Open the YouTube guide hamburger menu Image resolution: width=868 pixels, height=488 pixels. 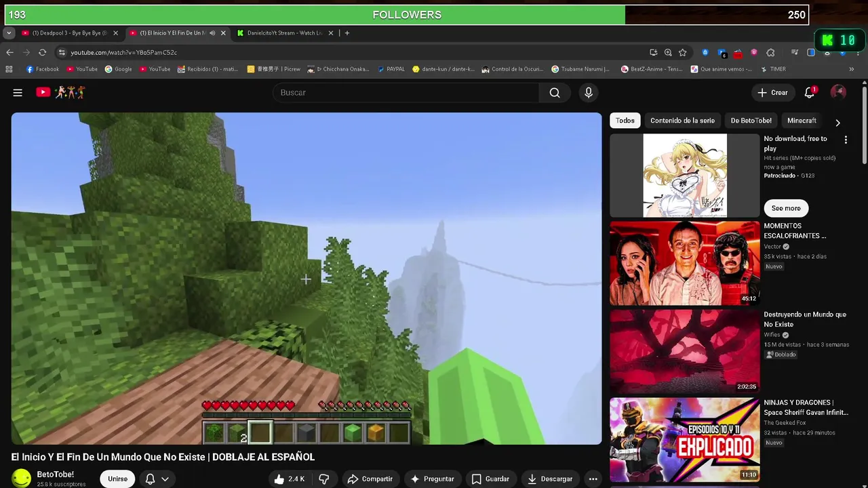[18, 92]
